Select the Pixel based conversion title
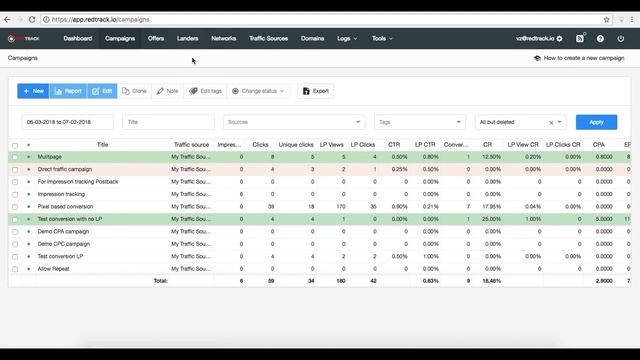The width and height of the screenshot is (640, 360). pos(65,207)
